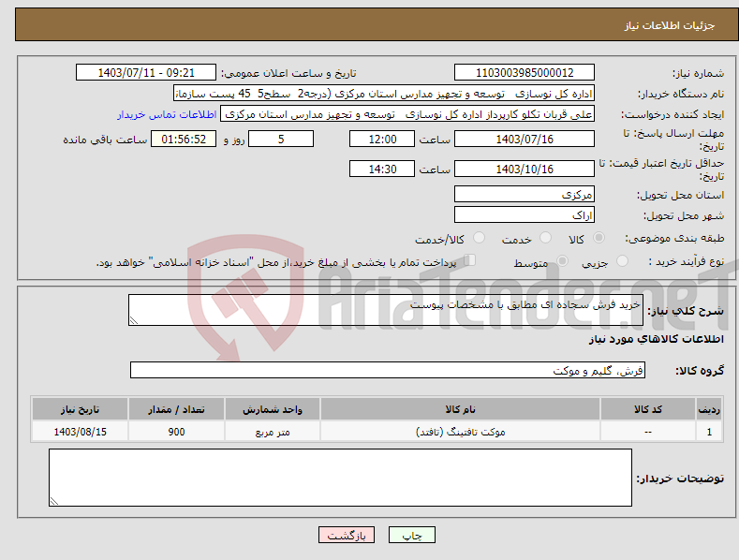Click the section heading اطلاعات کالاهای مورد نیاز
The width and height of the screenshot is (739, 560).
[656, 339]
